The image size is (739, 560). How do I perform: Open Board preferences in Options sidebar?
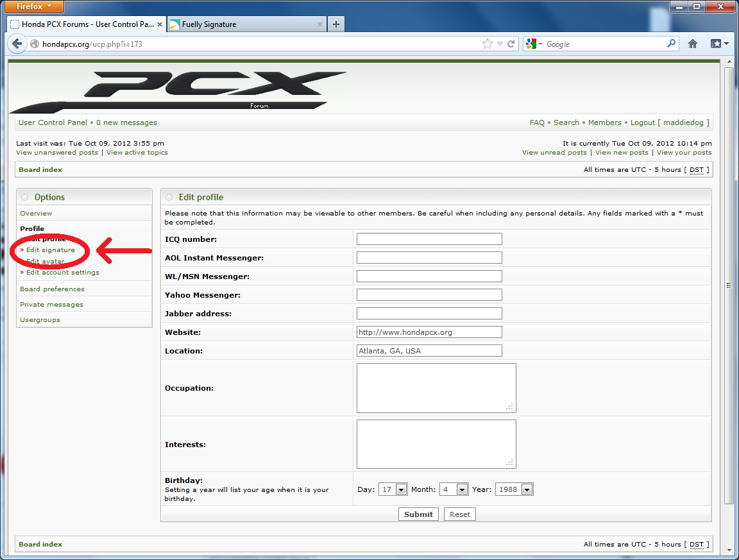52,289
